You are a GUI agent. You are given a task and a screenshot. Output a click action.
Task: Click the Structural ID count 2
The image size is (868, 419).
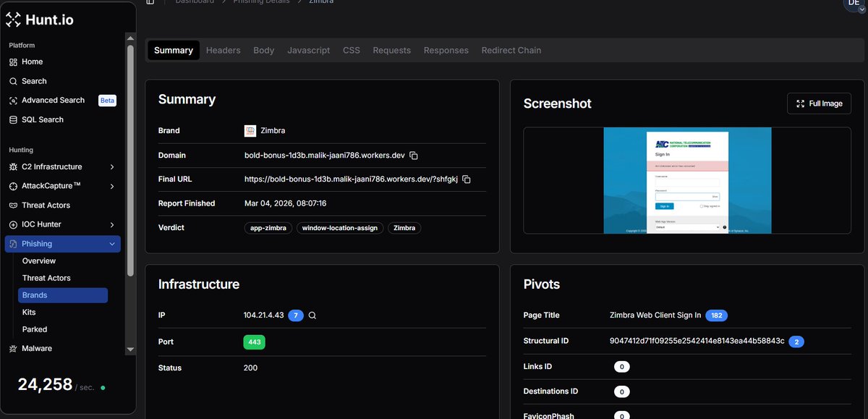coord(796,341)
